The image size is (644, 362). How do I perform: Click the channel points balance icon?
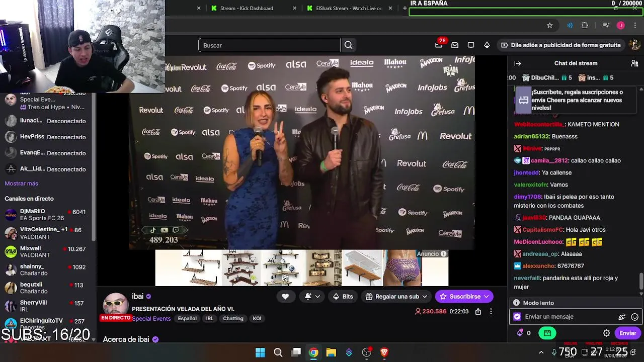coord(520,333)
